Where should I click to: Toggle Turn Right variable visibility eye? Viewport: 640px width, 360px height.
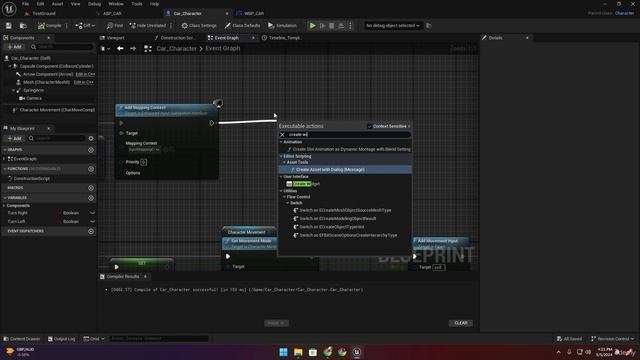click(x=92, y=213)
